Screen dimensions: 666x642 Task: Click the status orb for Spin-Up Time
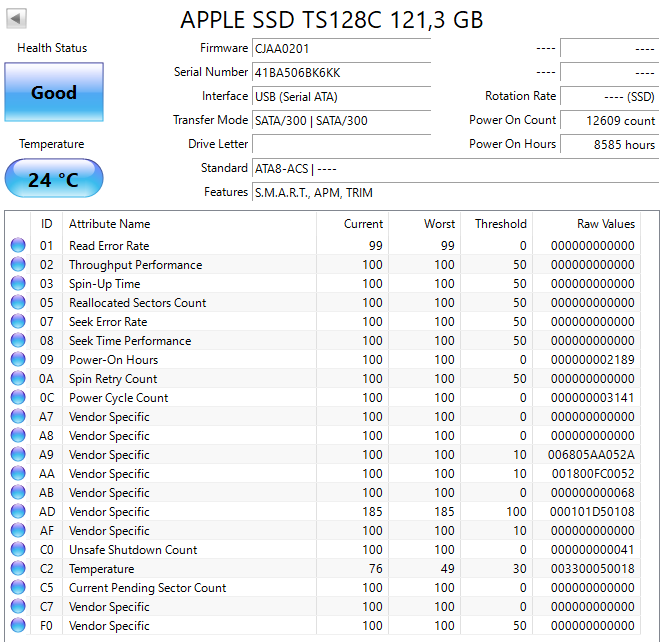18,284
